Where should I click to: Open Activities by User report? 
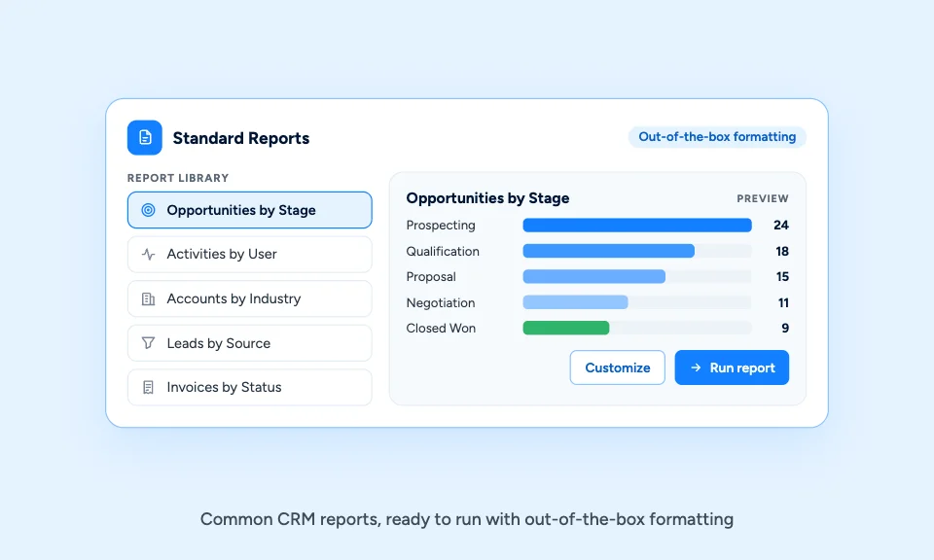(x=250, y=254)
